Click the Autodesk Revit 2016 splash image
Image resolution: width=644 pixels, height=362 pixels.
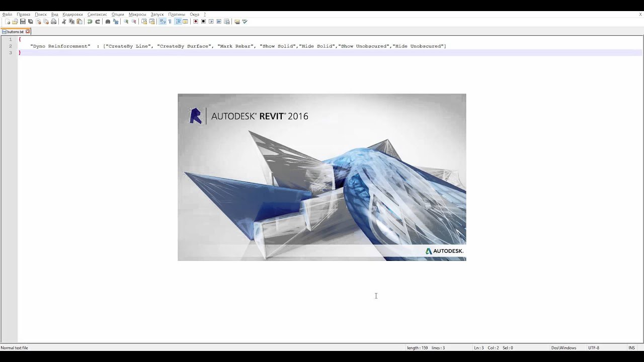point(322,177)
